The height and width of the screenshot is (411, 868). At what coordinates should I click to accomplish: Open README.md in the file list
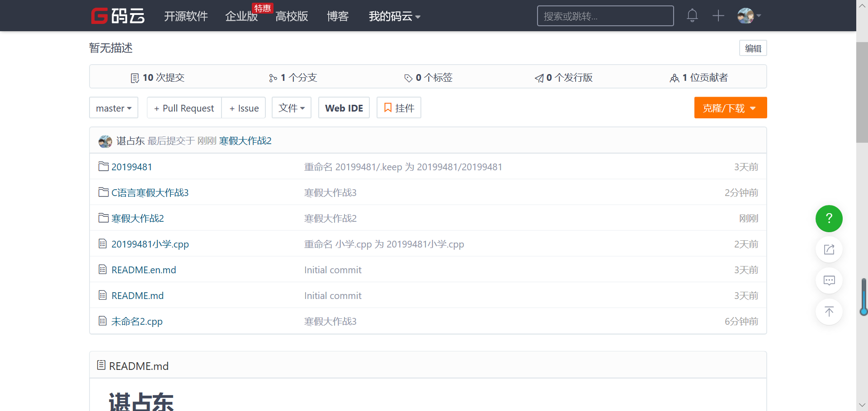coord(137,296)
